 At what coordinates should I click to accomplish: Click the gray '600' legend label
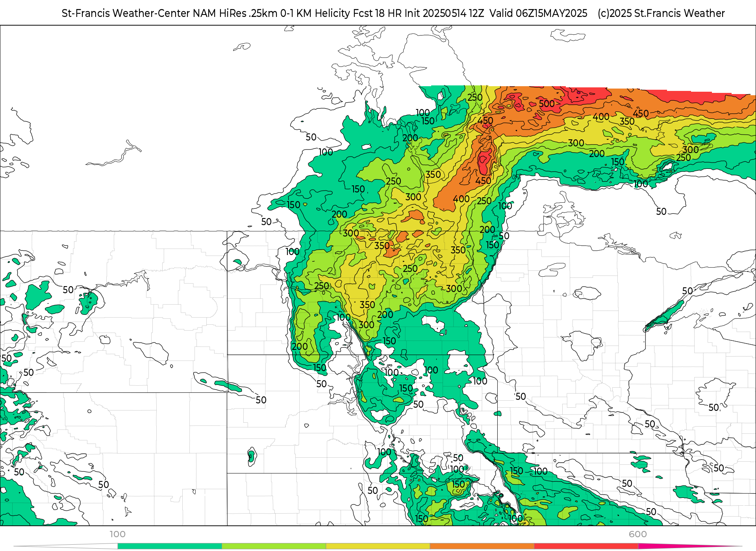[638, 534]
